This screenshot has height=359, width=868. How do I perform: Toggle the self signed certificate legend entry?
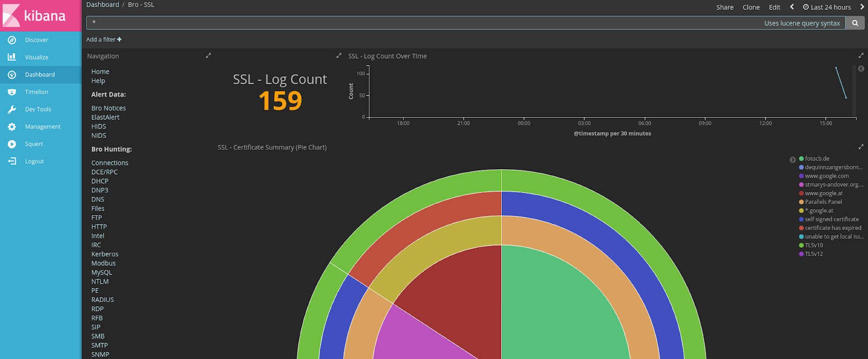coord(829,220)
